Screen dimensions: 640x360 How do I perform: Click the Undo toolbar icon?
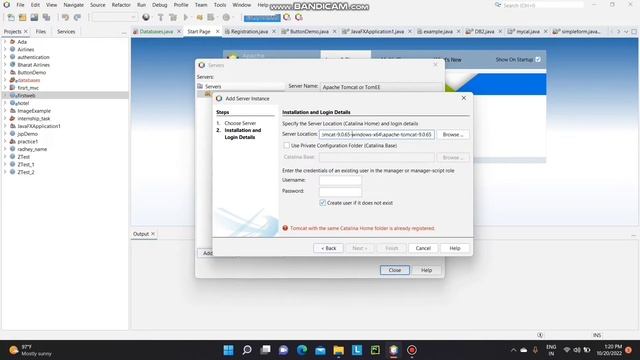tap(65, 18)
